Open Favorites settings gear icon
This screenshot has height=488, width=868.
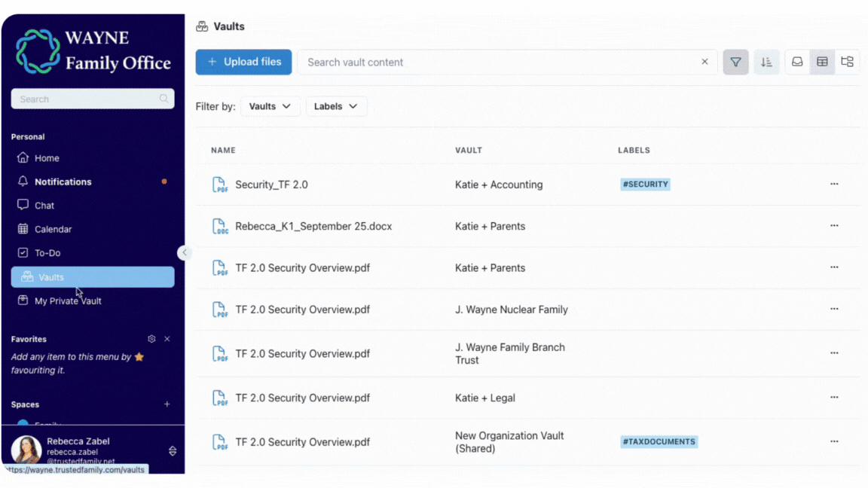(151, 339)
